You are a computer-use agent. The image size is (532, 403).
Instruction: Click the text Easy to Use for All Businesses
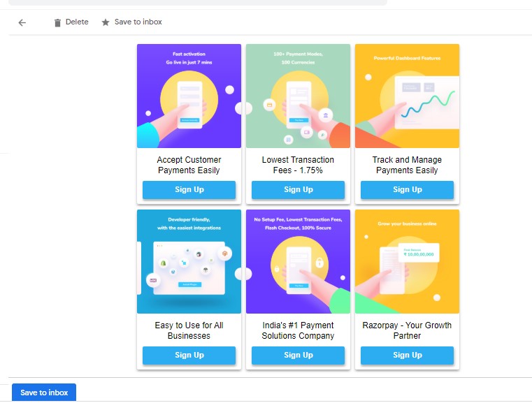coord(189,330)
